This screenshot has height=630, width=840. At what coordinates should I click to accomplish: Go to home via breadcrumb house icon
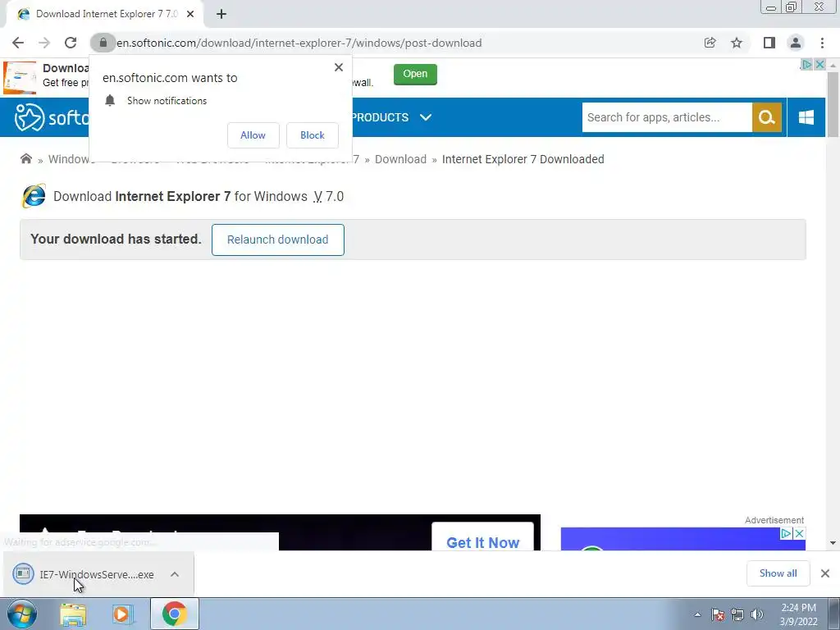[x=25, y=158]
